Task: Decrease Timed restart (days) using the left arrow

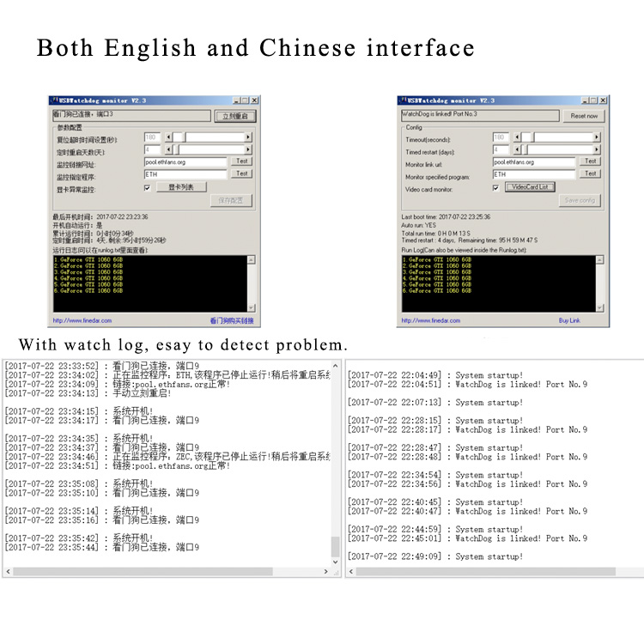Action: point(517,149)
